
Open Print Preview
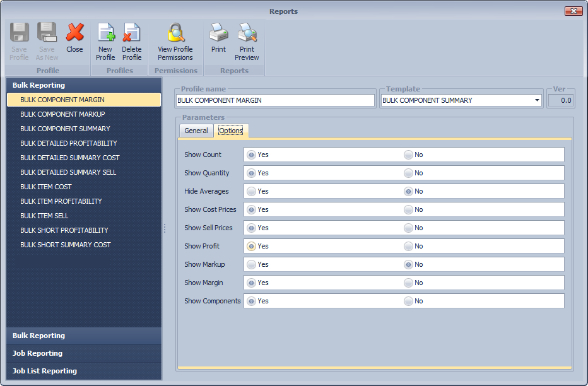click(x=247, y=33)
